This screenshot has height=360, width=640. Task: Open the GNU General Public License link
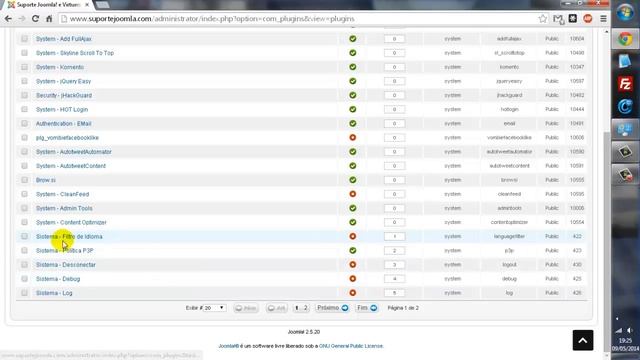click(351, 346)
